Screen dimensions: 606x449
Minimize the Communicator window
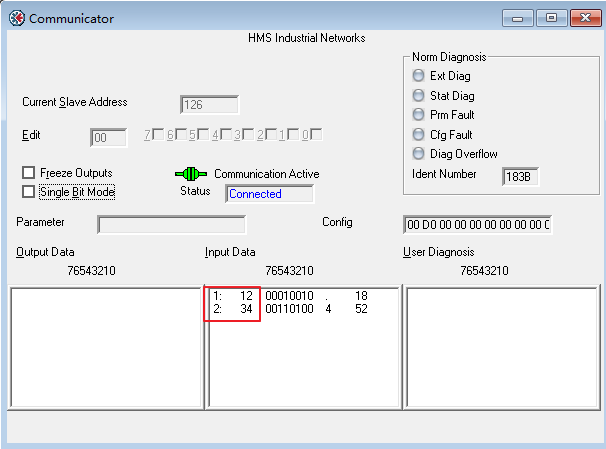coord(518,18)
